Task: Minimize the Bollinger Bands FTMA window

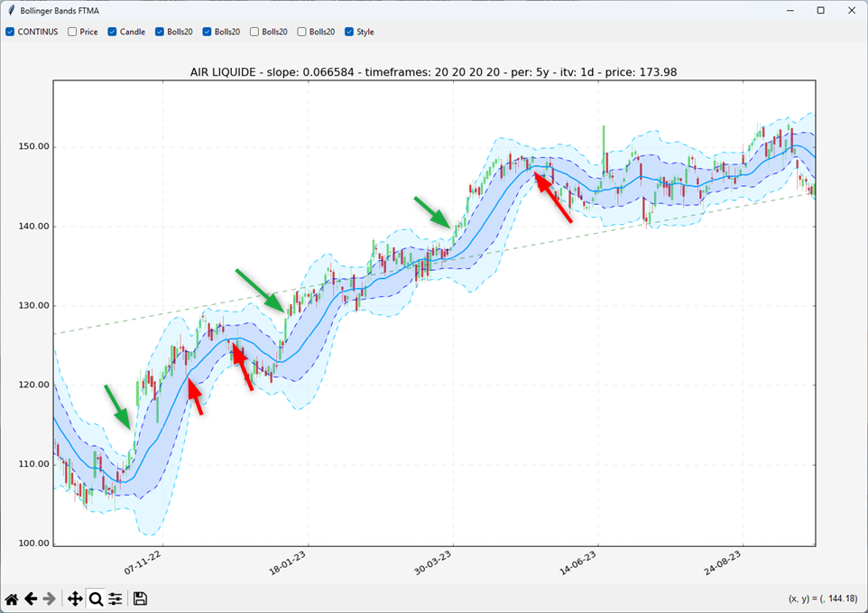Action: coord(790,11)
